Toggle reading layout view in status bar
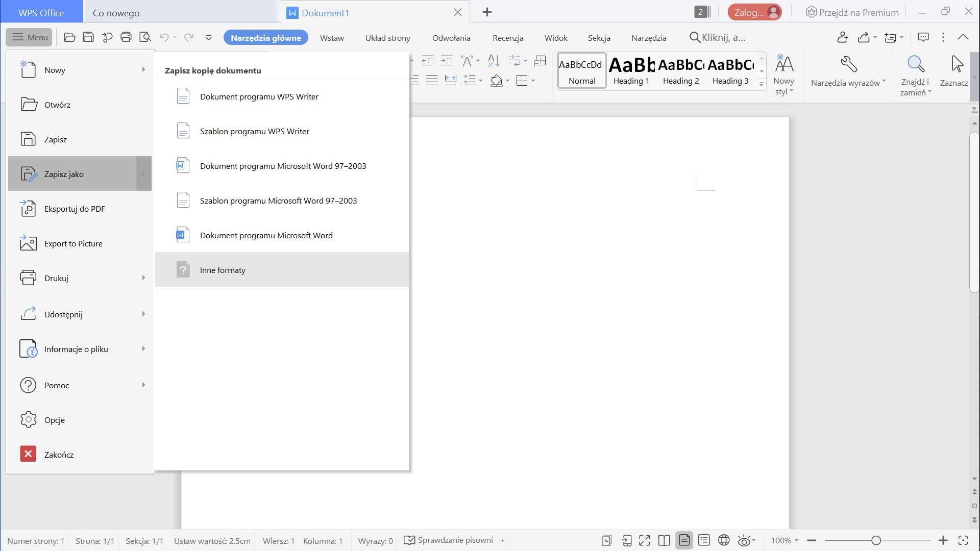 pos(664,540)
